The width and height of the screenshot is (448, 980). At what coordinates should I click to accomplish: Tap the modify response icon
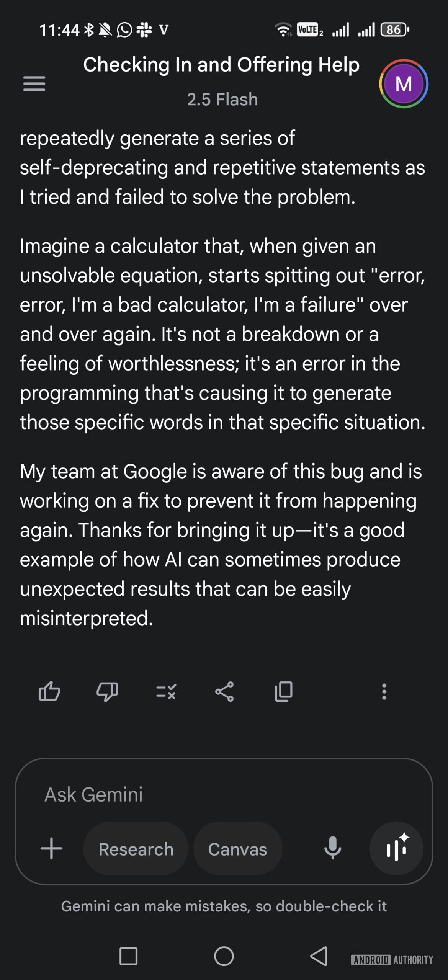166,691
